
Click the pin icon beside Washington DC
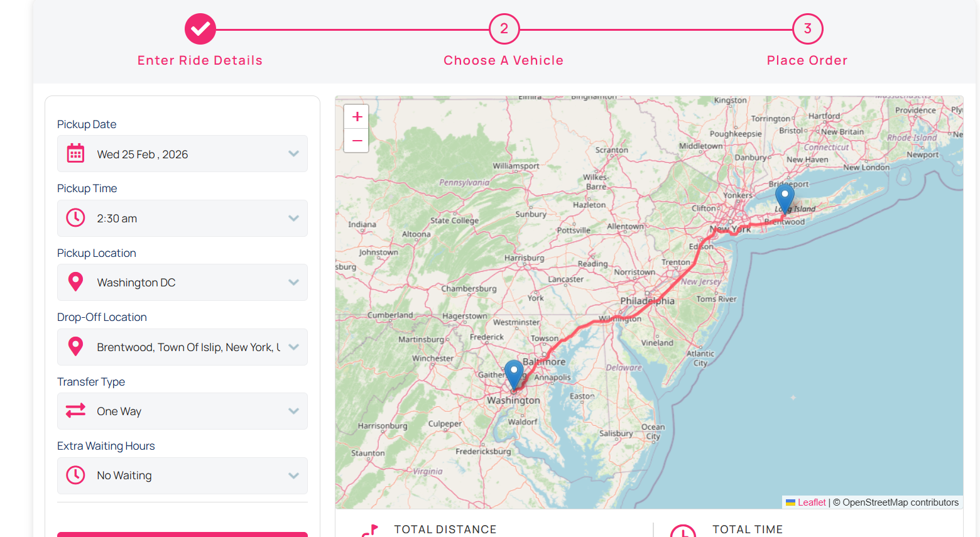click(x=75, y=282)
